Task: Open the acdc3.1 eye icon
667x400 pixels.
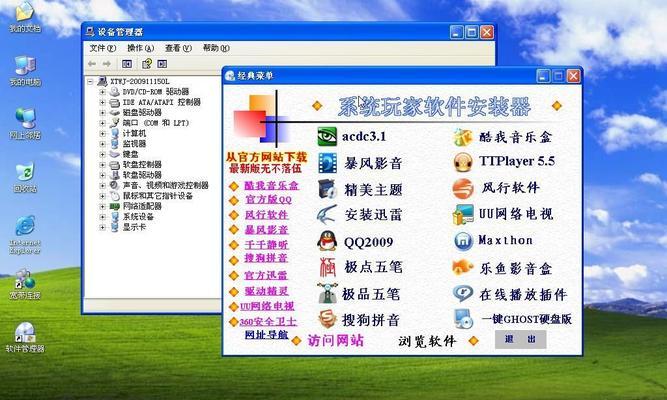Action: pyautogui.click(x=327, y=137)
